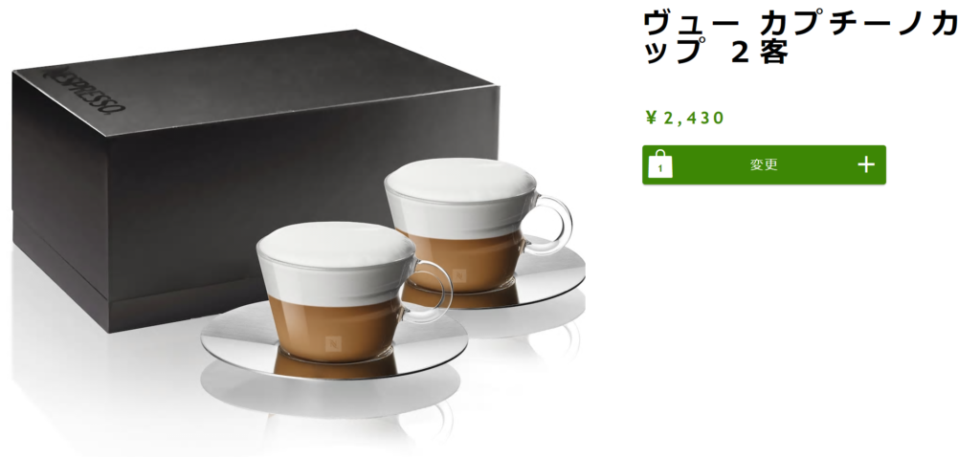Click the front cup's glass handle
Screen dimensions: 980x457
[x=433, y=291]
